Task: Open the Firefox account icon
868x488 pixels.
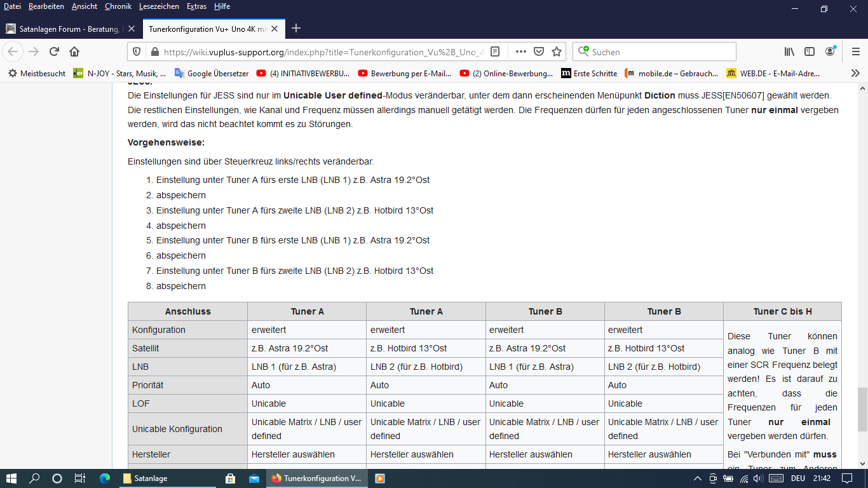Action: pyautogui.click(x=830, y=51)
